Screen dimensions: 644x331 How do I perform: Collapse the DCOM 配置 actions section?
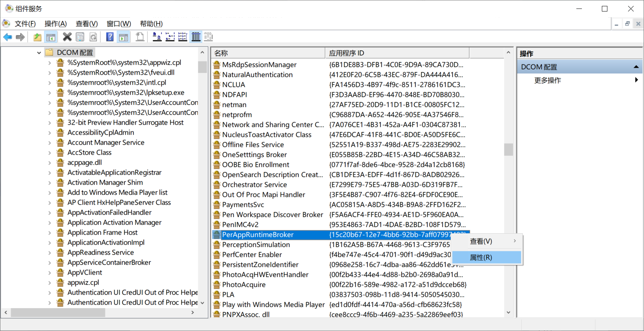tap(636, 67)
